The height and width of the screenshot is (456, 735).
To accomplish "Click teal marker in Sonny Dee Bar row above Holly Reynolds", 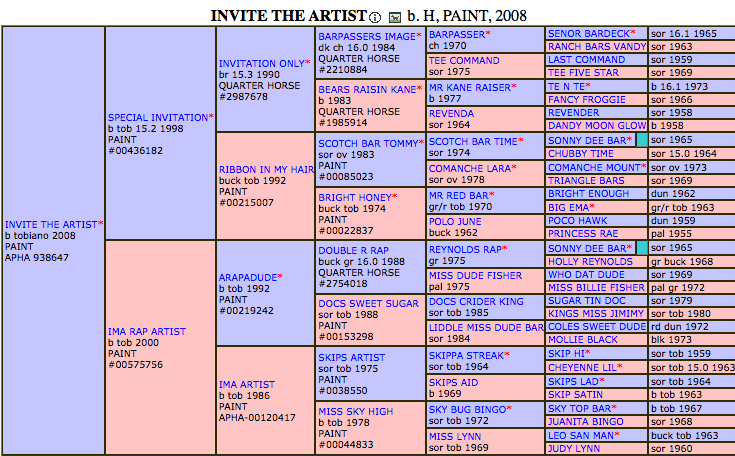I will click(x=640, y=247).
